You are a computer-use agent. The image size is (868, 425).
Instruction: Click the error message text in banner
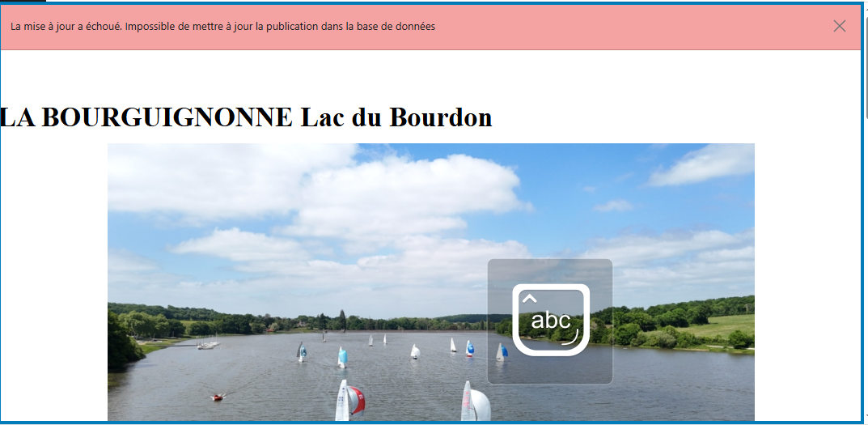222,27
